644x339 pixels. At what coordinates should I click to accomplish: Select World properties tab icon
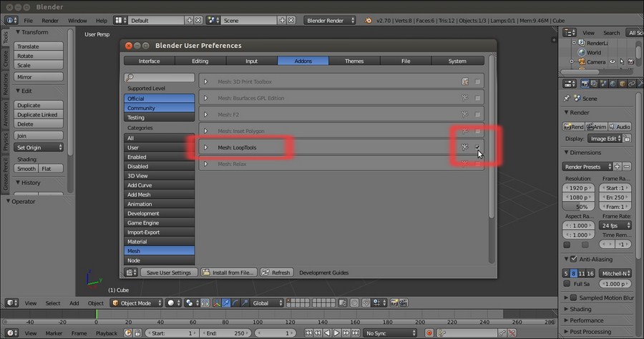tap(613, 84)
